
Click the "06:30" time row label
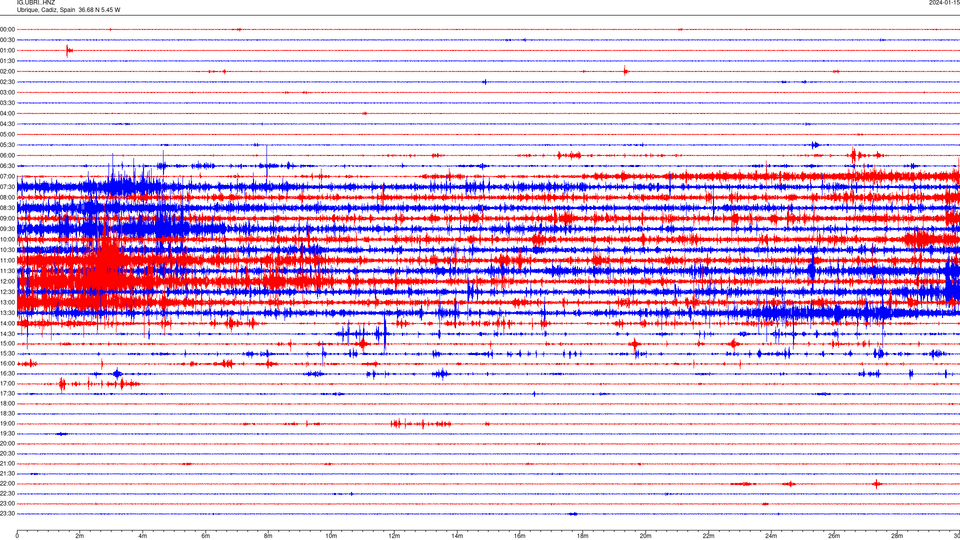[7, 166]
